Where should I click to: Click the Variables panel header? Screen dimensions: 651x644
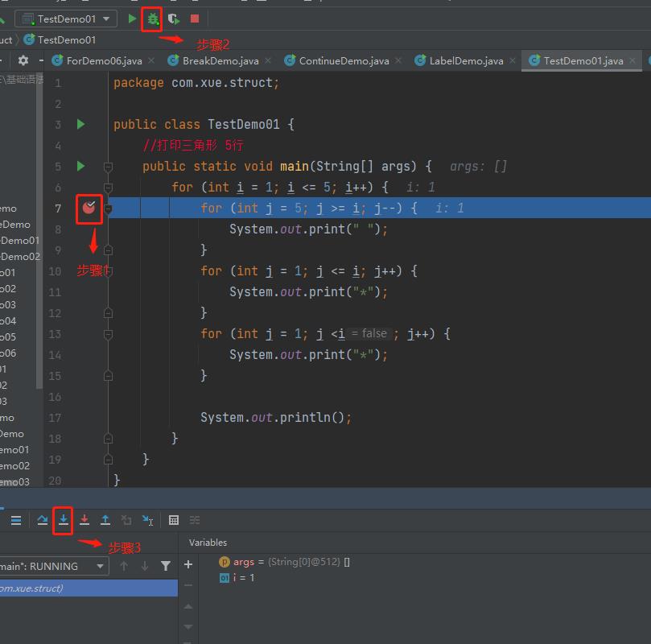tap(208, 543)
